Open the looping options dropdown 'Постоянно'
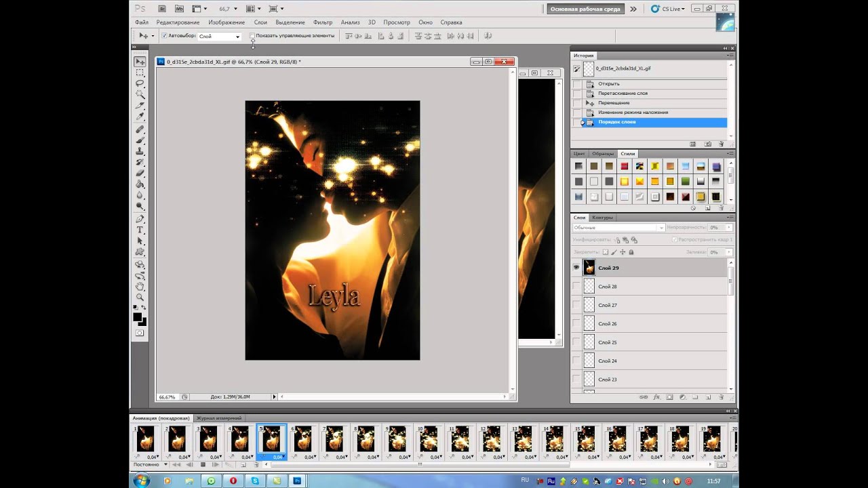868x488 pixels. pos(150,464)
